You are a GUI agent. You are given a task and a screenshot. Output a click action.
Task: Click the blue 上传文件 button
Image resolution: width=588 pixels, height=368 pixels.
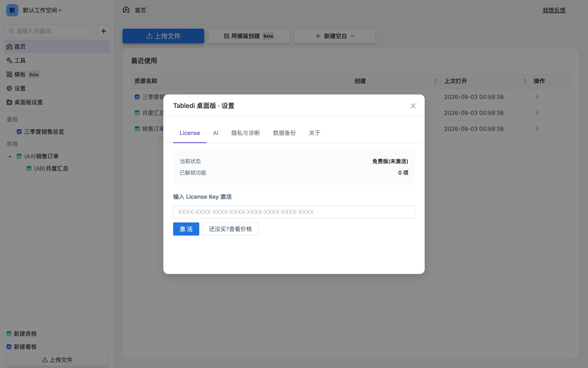(x=163, y=36)
